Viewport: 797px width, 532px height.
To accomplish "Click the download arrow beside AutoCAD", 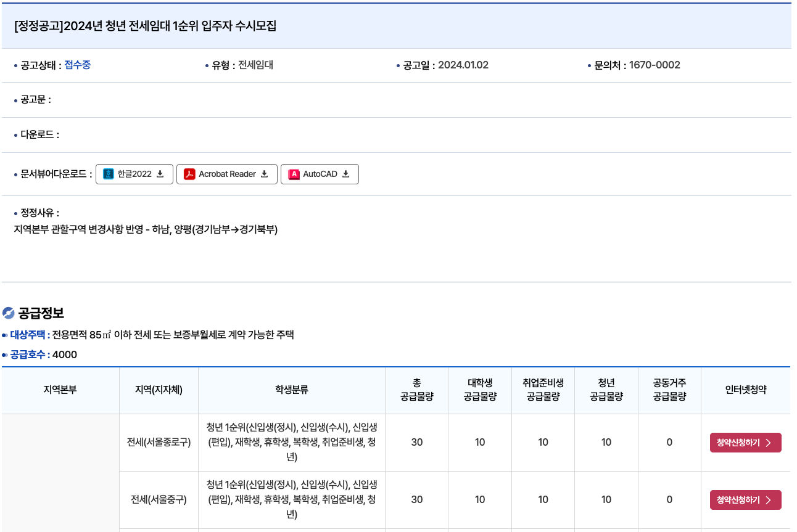I will click(x=346, y=174).
